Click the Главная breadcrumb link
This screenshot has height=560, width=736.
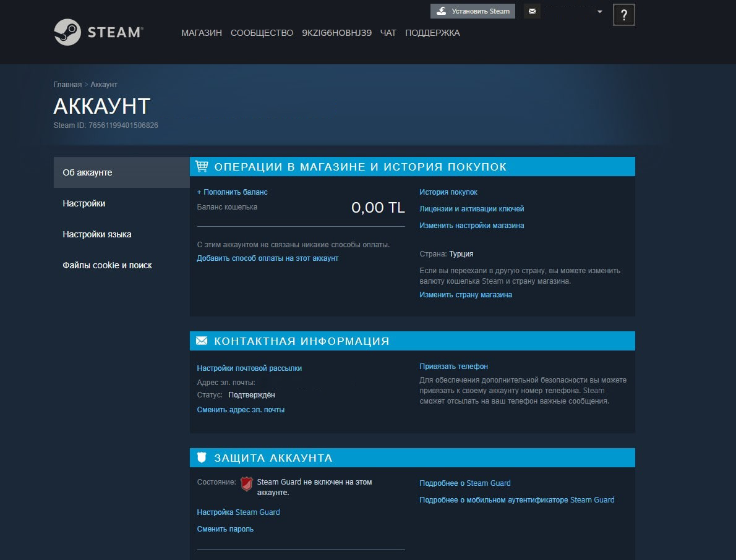67,85
